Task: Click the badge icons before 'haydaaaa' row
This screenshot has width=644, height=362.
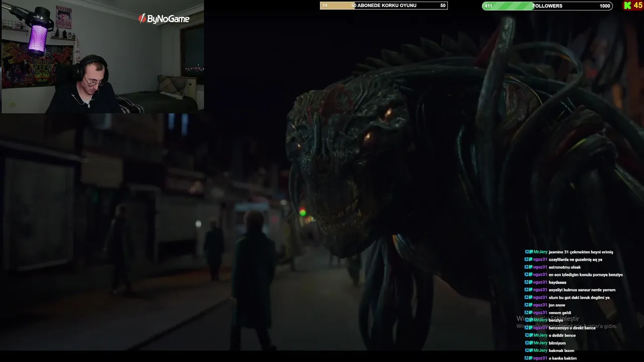Action: (x=528, y=283)
